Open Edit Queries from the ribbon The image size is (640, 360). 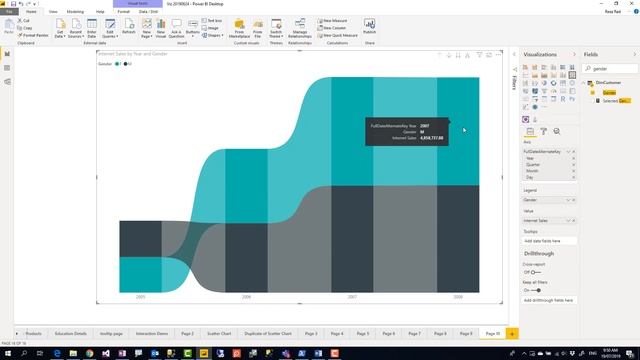110,28
